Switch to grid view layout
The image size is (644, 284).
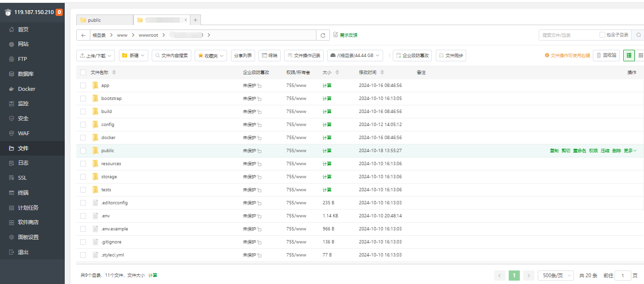640,56
